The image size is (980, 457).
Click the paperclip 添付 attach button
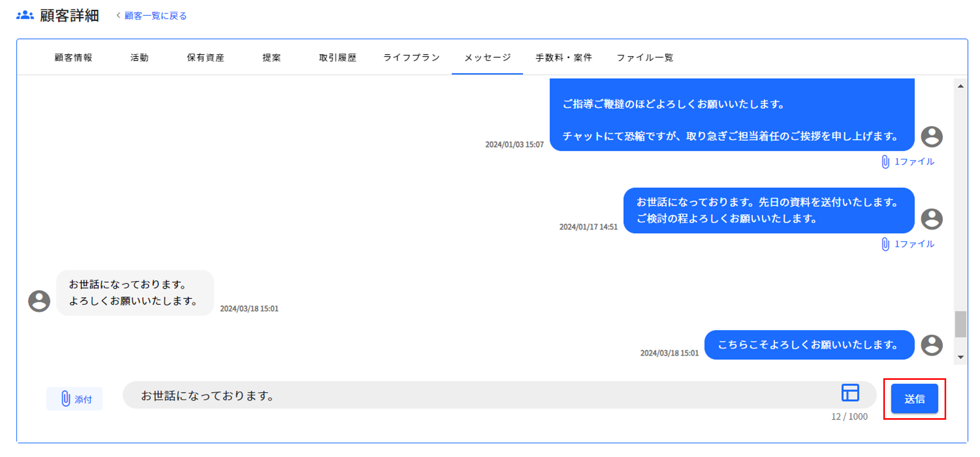click(75, 399)
